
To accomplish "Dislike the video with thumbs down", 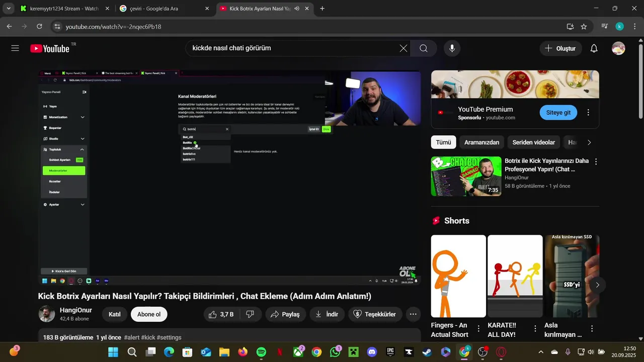I will 250,314.
